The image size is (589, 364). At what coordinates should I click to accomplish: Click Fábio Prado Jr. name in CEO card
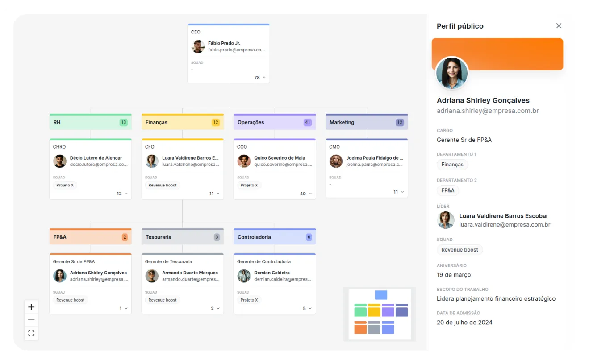(224, 43)
